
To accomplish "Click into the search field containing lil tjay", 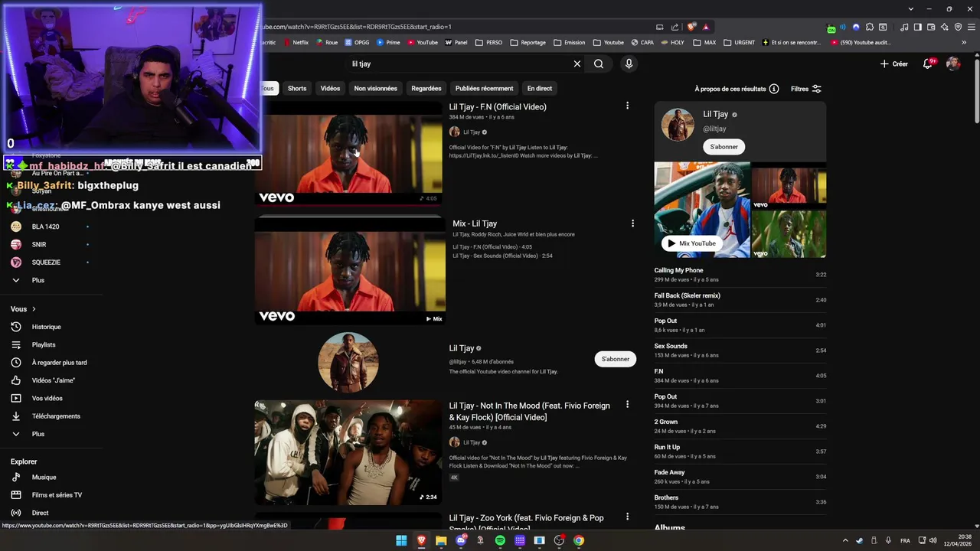I will (459, 64).
